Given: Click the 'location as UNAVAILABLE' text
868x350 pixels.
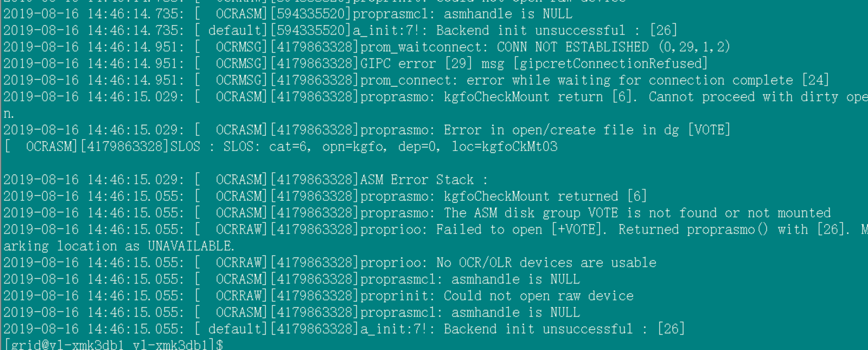Looking at the screenshot, I should [145, 246].
